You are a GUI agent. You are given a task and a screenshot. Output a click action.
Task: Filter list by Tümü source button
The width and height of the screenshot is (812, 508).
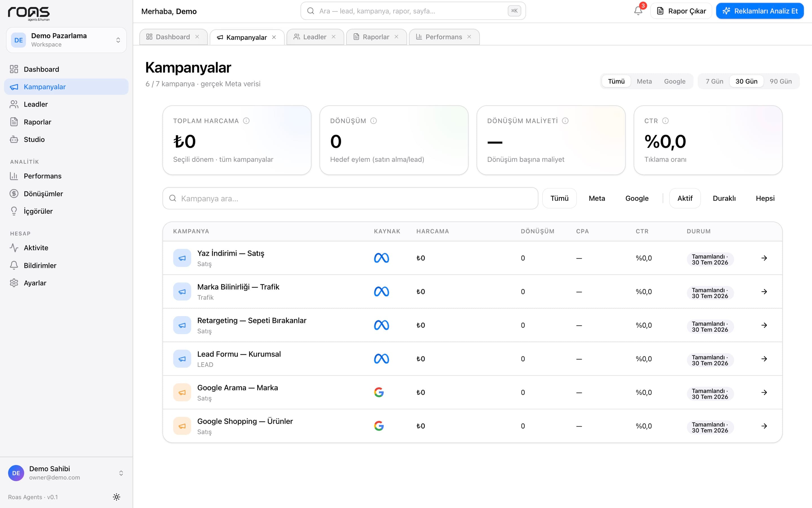pyautogui.click(x=559, y=198)
